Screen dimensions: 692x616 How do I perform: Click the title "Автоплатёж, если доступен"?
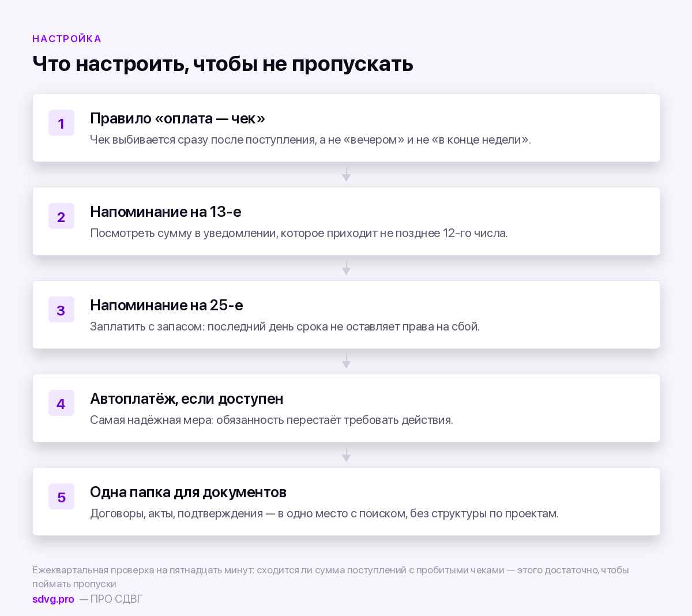coord(187,399)
